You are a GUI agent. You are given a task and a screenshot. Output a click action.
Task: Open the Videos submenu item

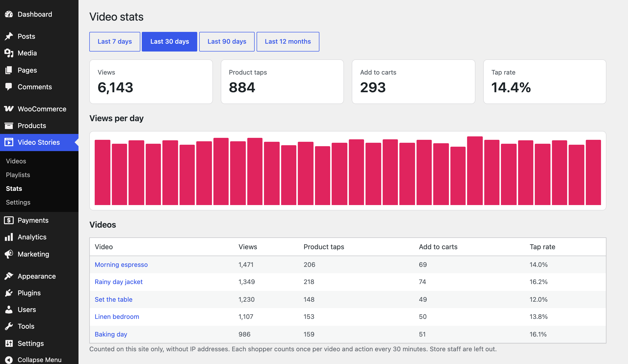click(x=16, y=161)
